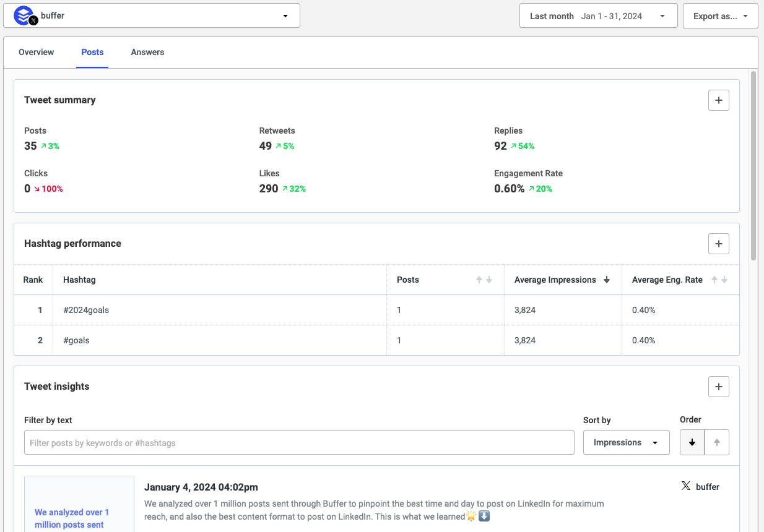The width and height of the screenshot is (764, 532).
Task: Open the Export as dropdown
Action: 720,16
